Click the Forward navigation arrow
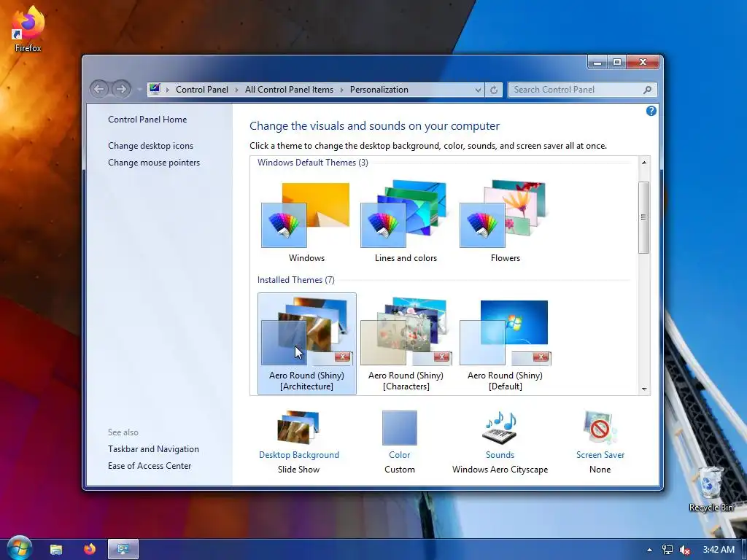The width and height of the screenshot is (747, 560). point(121,89)
